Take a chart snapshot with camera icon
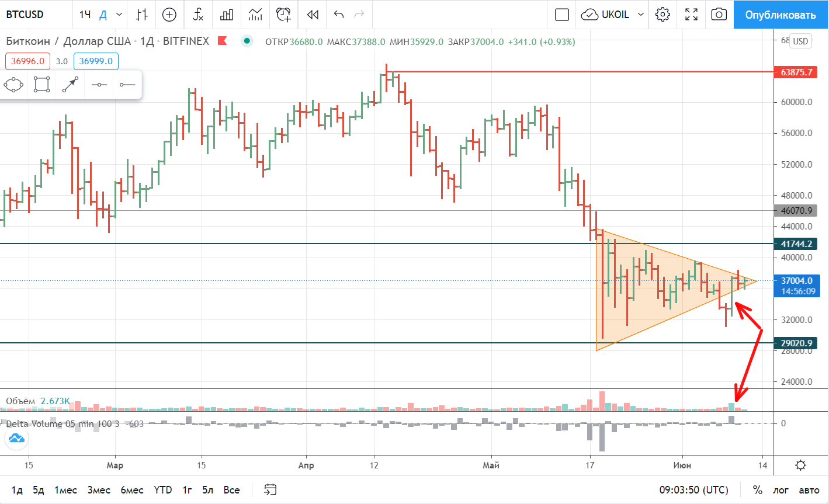 click(719, 15)
